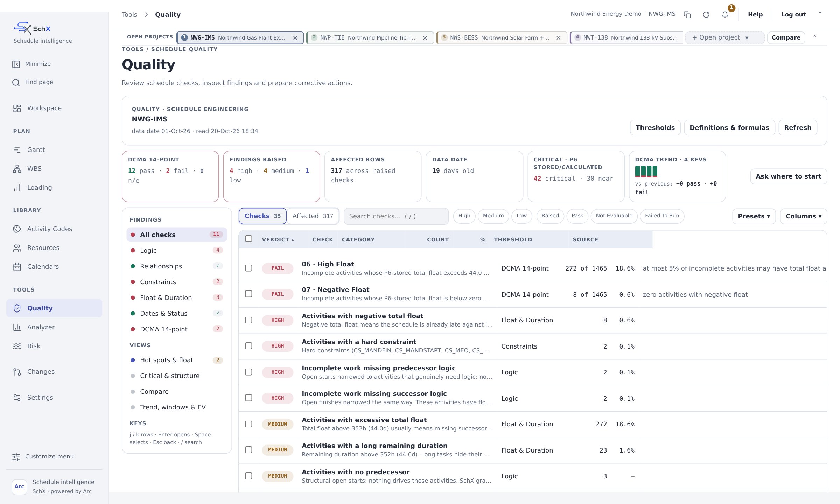Click the DCMA 14-Point summary card
840x504 pixels.
(x=170, y=176)
